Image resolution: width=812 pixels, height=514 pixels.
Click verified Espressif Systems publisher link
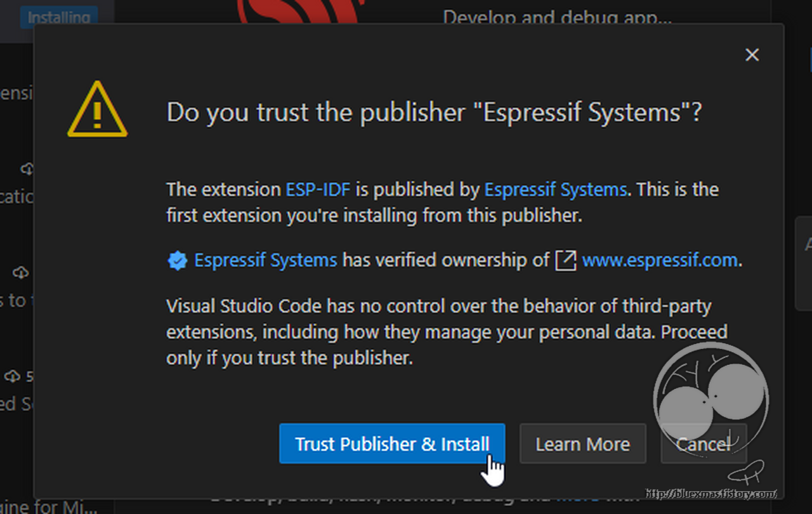click(x=265, y=260)
